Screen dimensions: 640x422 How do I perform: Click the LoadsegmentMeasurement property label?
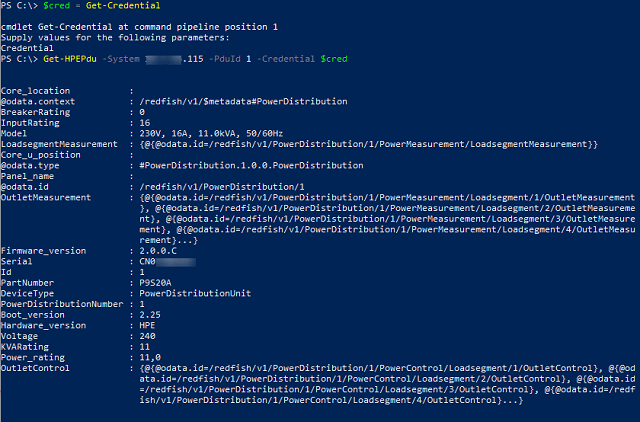click(59, 144)
